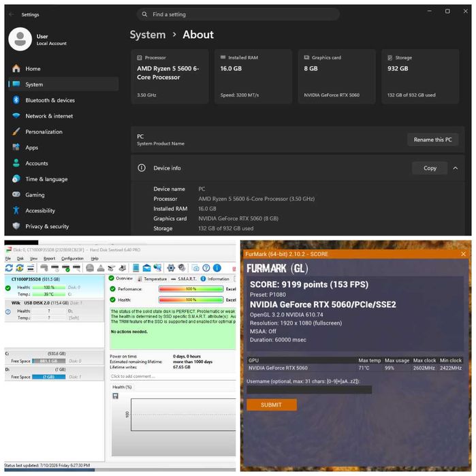Screen dimensions: 476x476
Task: Click the Storage 932 GB card
Action: point(420,76)
